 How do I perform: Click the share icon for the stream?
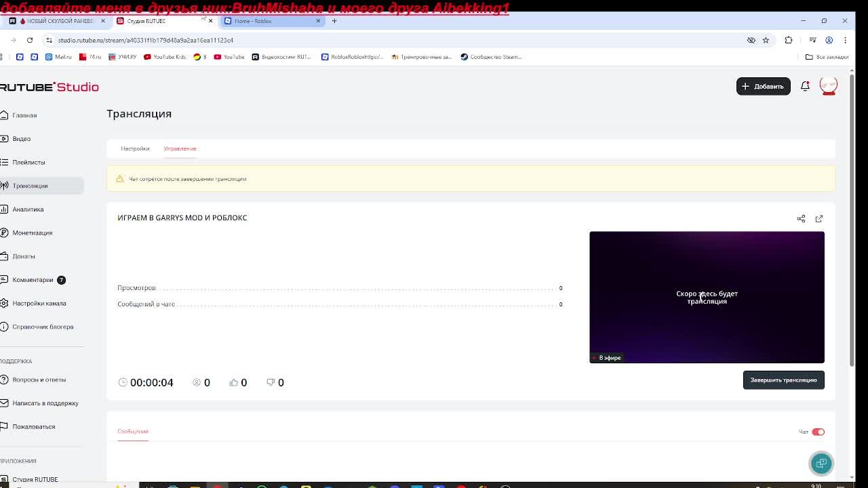801,218
